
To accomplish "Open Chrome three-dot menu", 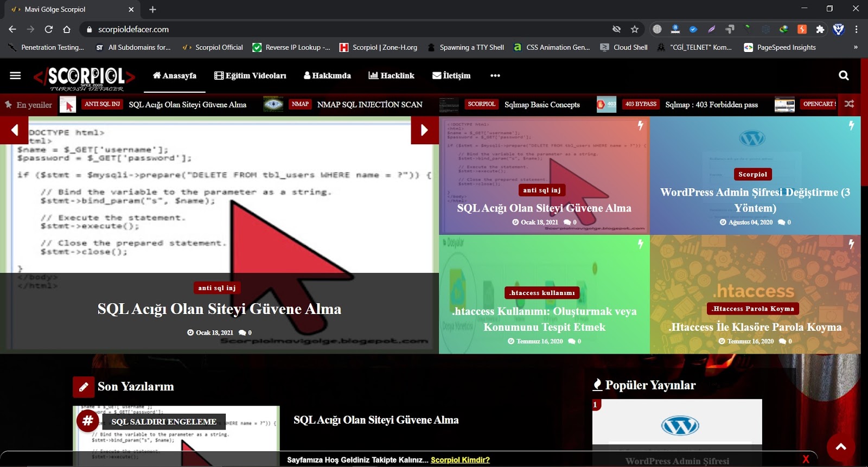I will coord(857,29).
